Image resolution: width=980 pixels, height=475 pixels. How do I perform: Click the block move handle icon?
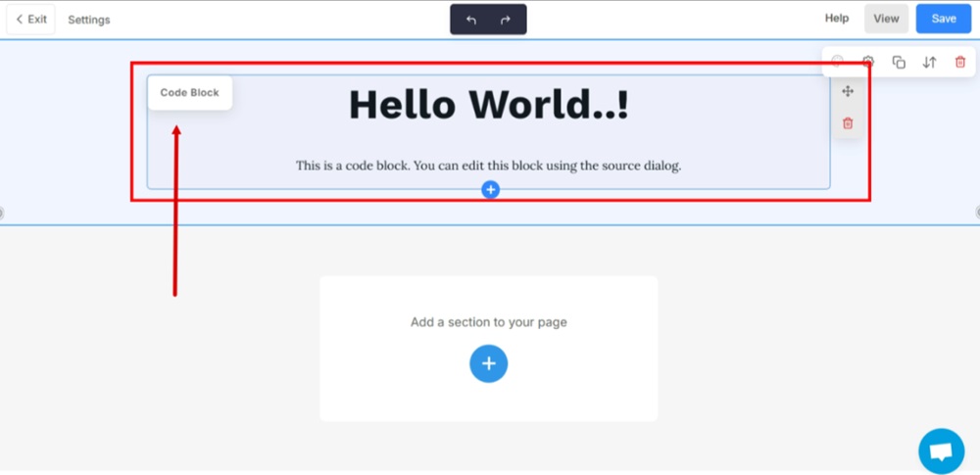(x=848, y=92)
